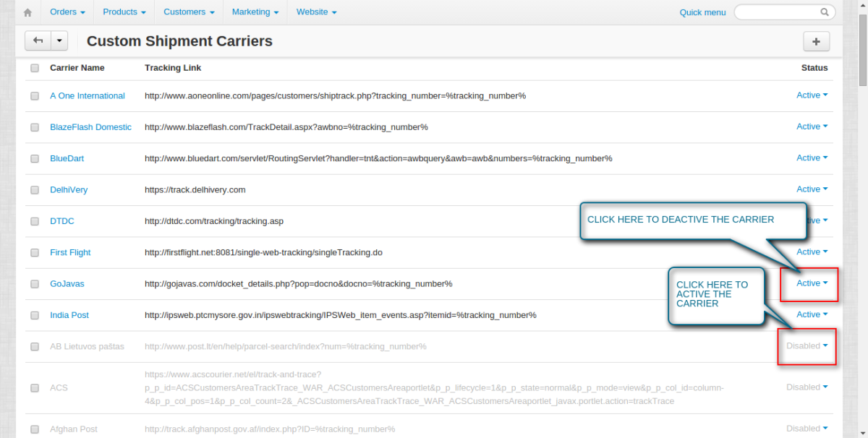The height and width of the screenshot is (438, 868).
Task: Open ACS carrier link
Action: tap(59, 387)
